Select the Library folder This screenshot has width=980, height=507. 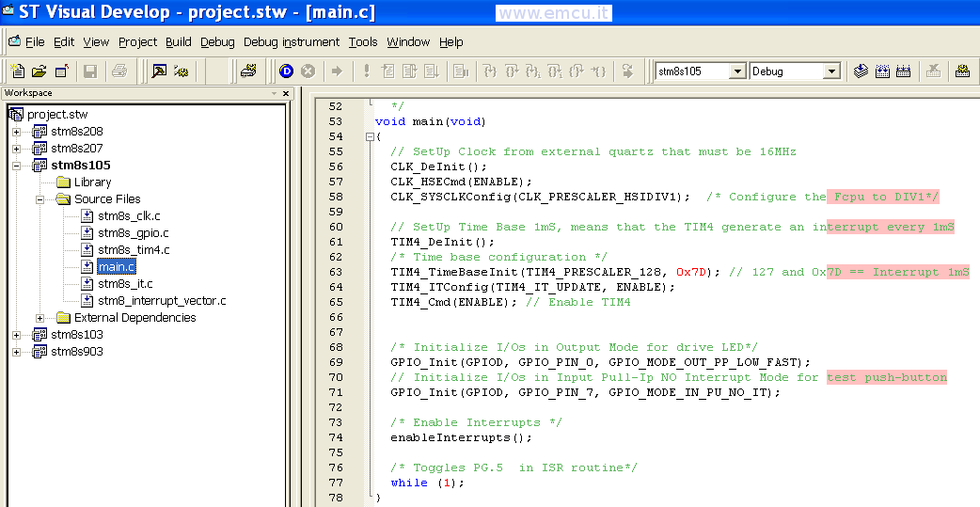point(92,182)
